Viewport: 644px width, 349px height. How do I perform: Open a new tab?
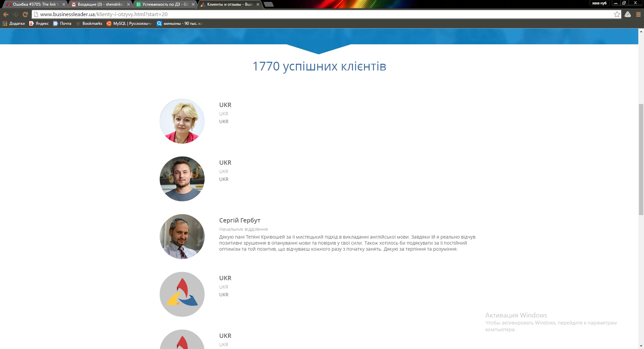coord(269,4)
